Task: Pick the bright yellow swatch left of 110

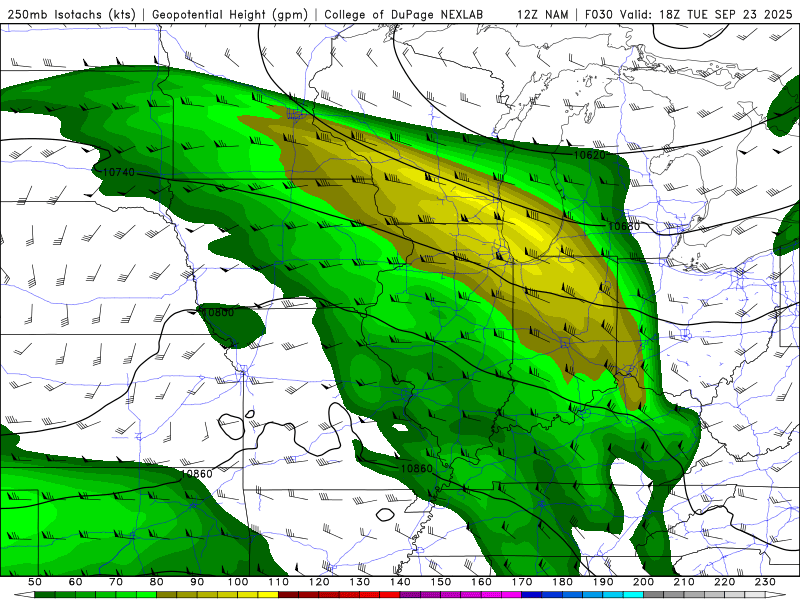Action: click(x=268, y=595)
